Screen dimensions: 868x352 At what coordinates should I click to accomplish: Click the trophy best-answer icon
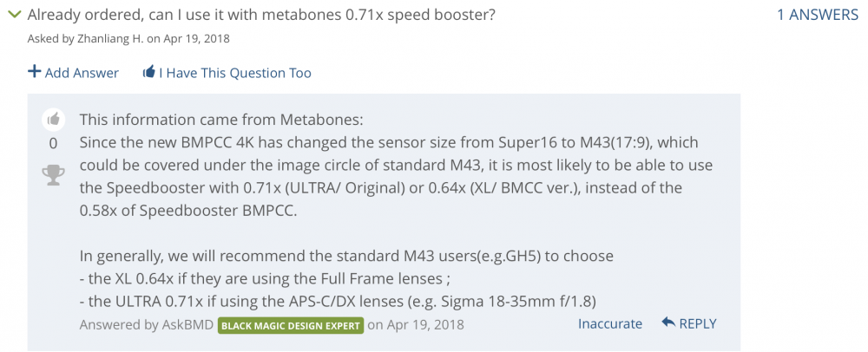coord(53,175)
